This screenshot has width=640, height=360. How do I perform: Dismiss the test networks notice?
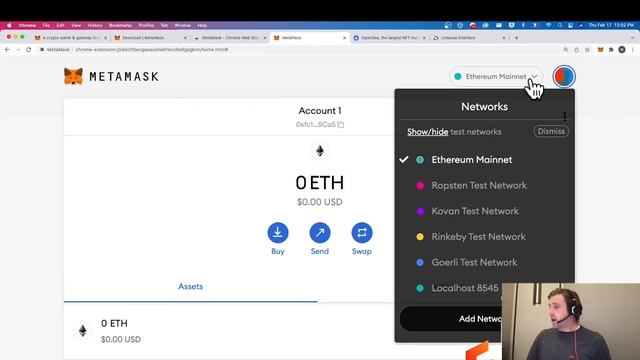pos(551,131)
